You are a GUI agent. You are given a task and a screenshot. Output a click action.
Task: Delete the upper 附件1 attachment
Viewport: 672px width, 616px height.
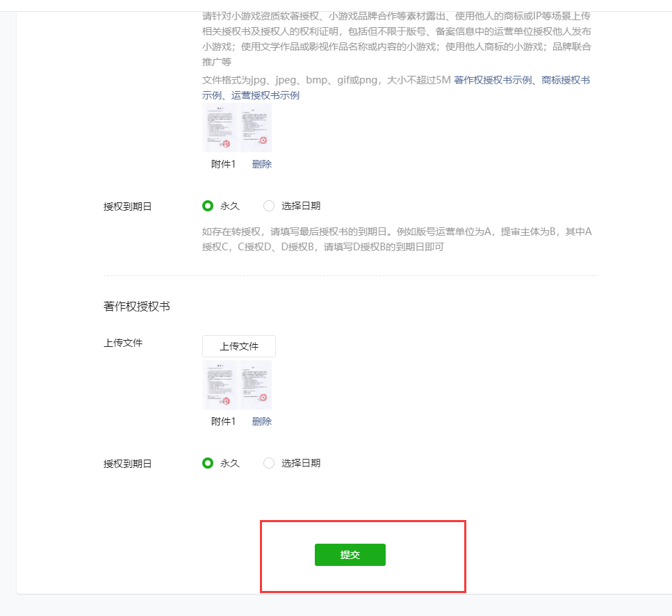(262, 164)
